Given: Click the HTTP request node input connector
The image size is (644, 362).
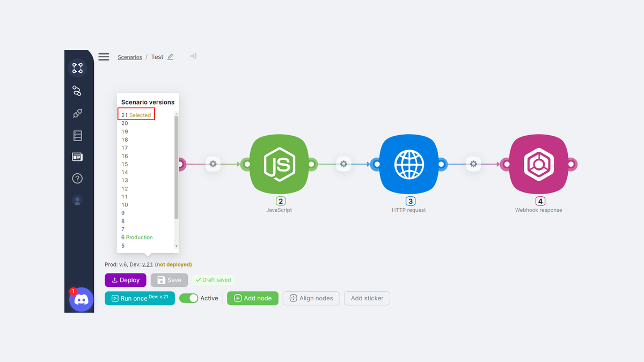Looking at the screenshot, I should pos(376,164).
